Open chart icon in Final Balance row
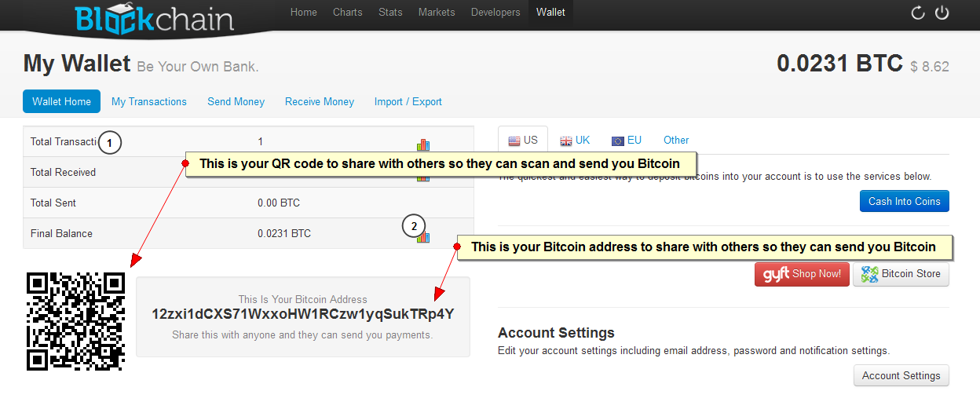Image resolution: width=980 pixels, height=402 pixels. point(423,236)
